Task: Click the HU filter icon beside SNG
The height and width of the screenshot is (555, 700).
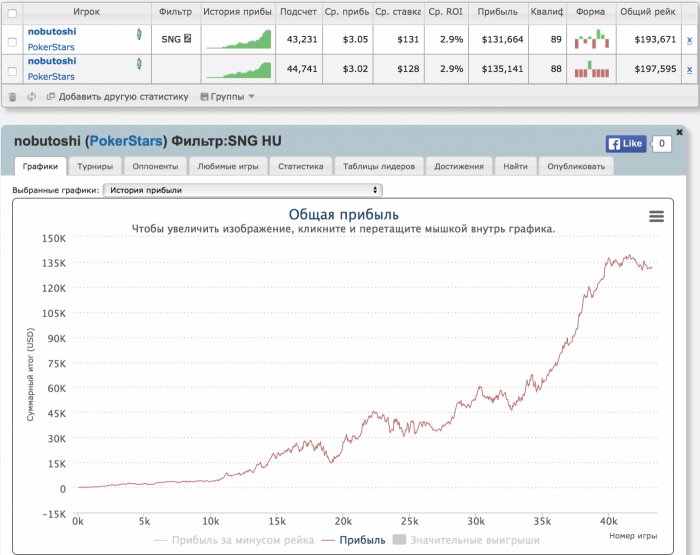Action: (x=188, y=38)
